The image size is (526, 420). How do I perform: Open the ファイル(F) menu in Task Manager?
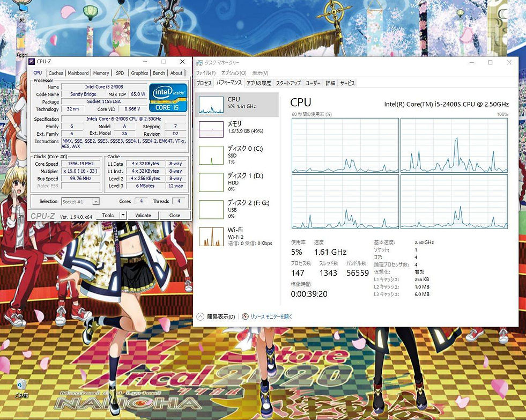coord(206,73)
